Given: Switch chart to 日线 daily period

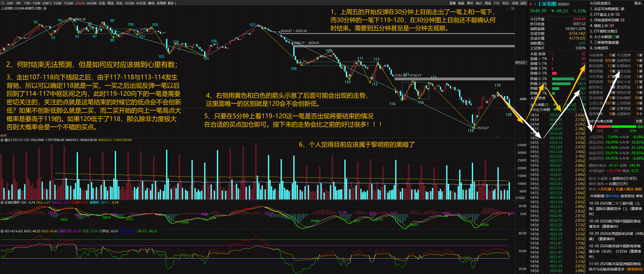Looking at the screenshot, I should pyautogui.click(x=102, y=3).
